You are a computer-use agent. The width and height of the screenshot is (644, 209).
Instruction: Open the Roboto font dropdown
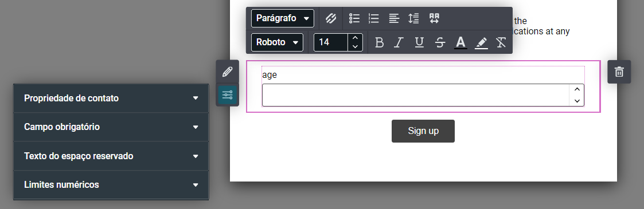pos(277,42)
